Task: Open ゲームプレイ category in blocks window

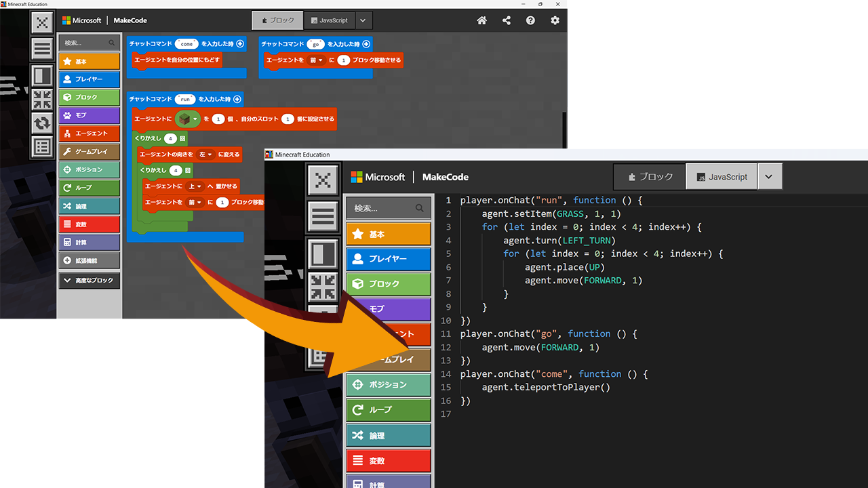Action: click(x=89, y=151)
